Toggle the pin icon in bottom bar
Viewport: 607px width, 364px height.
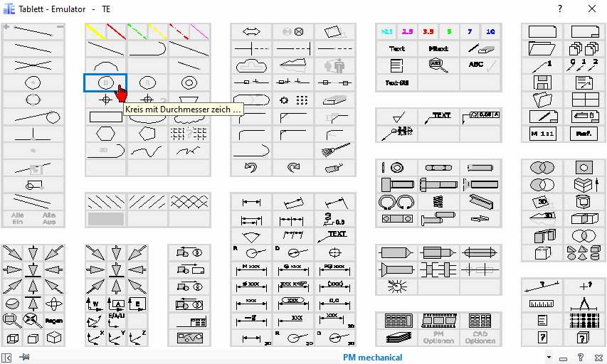[24, 357]
